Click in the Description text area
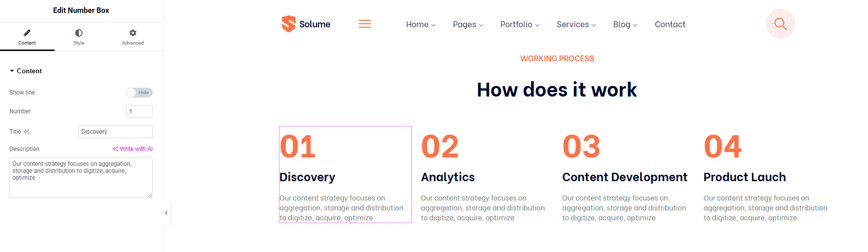 pos(81,178)
